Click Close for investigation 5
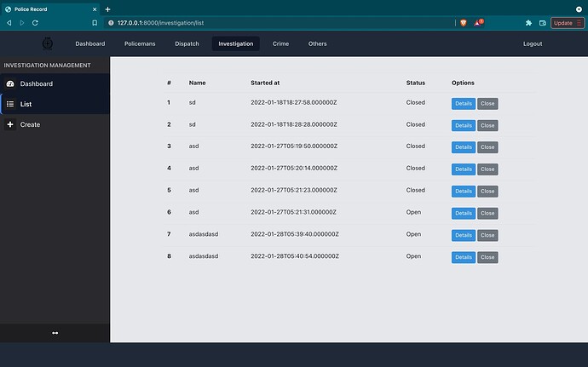 pos(487,192)
